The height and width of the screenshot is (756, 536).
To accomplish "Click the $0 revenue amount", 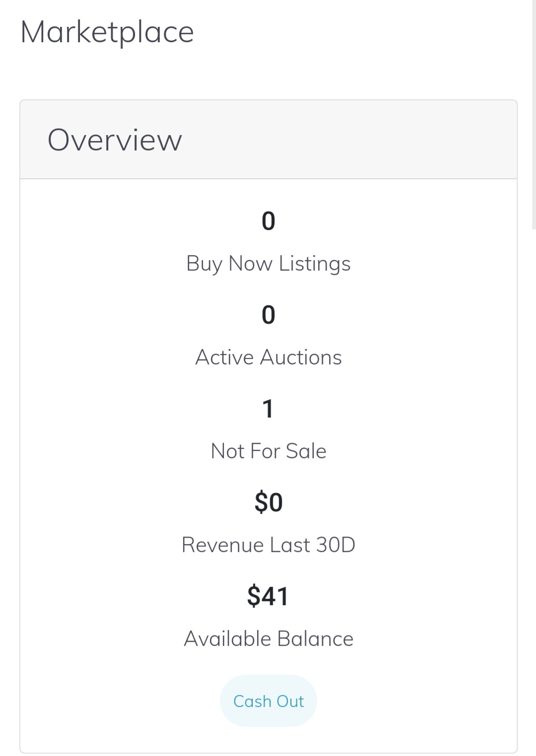I will 268,502.
